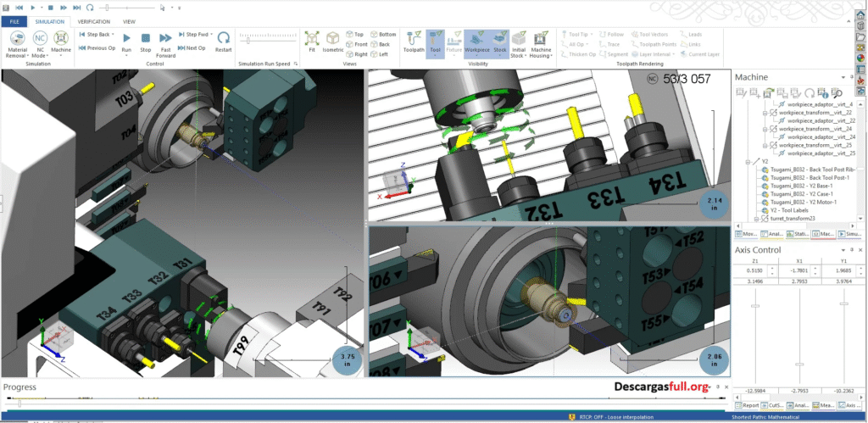868x423 pixels.
Task: Select the SIMULATION ribbon tab
Action: click(50, 21)
